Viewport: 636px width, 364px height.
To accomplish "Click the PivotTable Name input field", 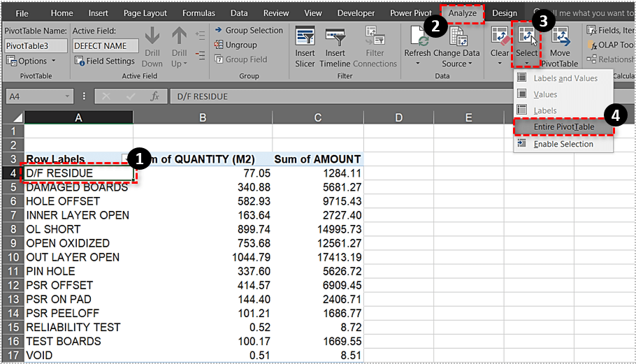I will click(x=36, y=45).
